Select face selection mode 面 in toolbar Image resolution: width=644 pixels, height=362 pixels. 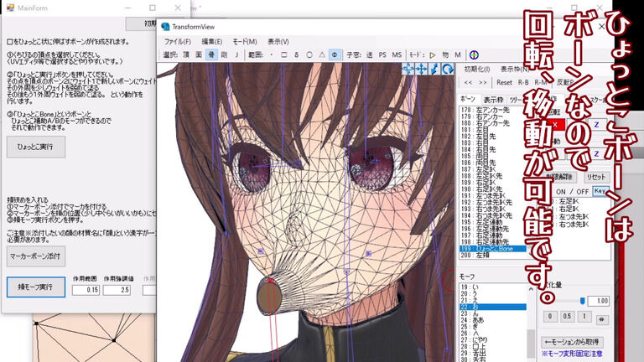(199, 55)
